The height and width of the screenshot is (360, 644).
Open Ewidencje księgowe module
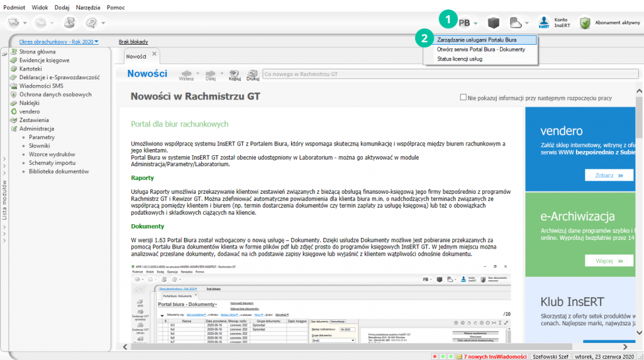click(44, 60)
